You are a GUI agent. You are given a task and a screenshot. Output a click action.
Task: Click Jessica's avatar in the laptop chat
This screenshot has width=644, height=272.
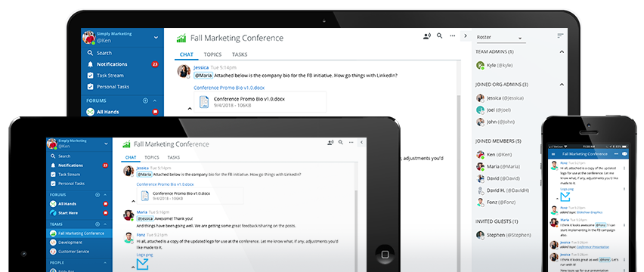pyautogui.click(x=184, y=71)
